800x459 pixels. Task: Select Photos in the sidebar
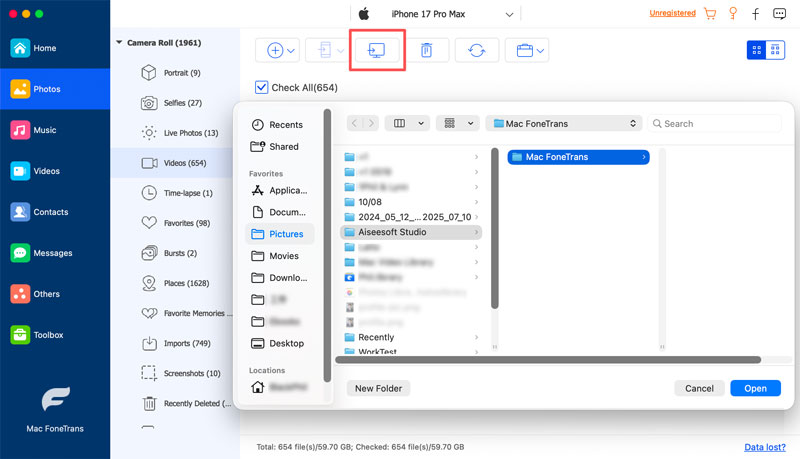click(55, 89)
